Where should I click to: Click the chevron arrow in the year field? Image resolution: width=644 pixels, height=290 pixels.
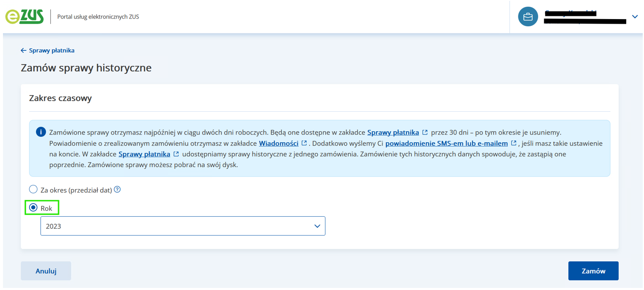[317, 226]
